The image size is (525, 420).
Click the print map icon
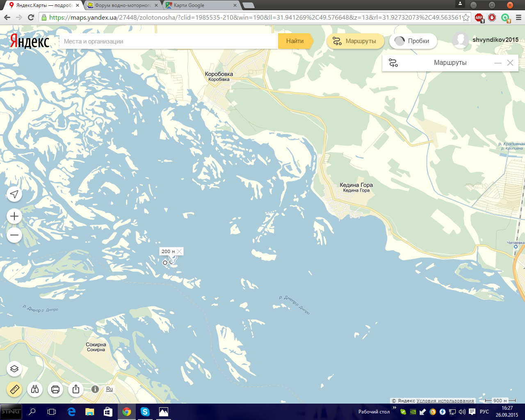55,389
